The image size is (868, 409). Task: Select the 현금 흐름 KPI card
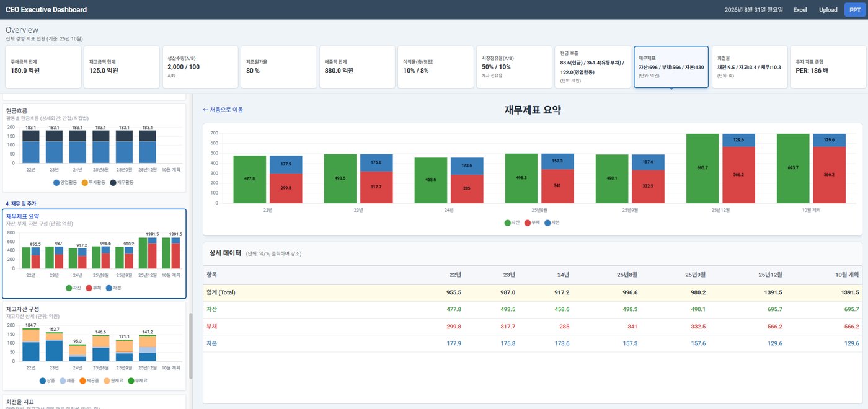(x=592, y=67)
